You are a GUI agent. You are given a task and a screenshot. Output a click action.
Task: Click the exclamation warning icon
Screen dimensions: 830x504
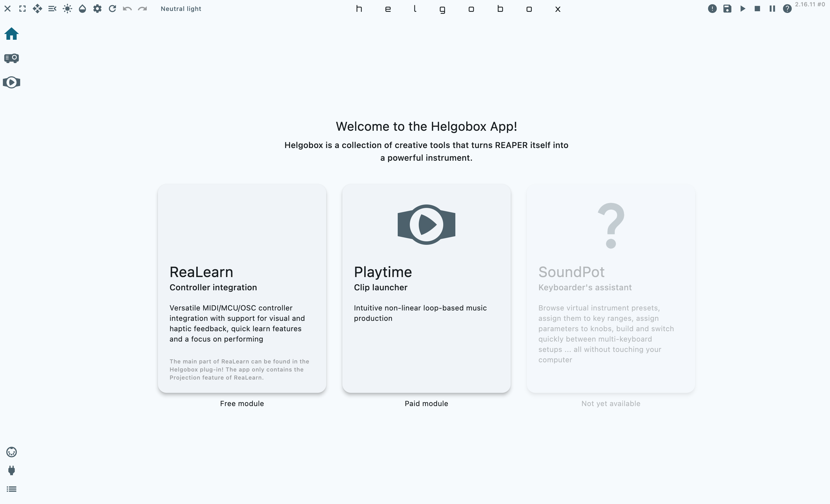[x=712, y=9]
